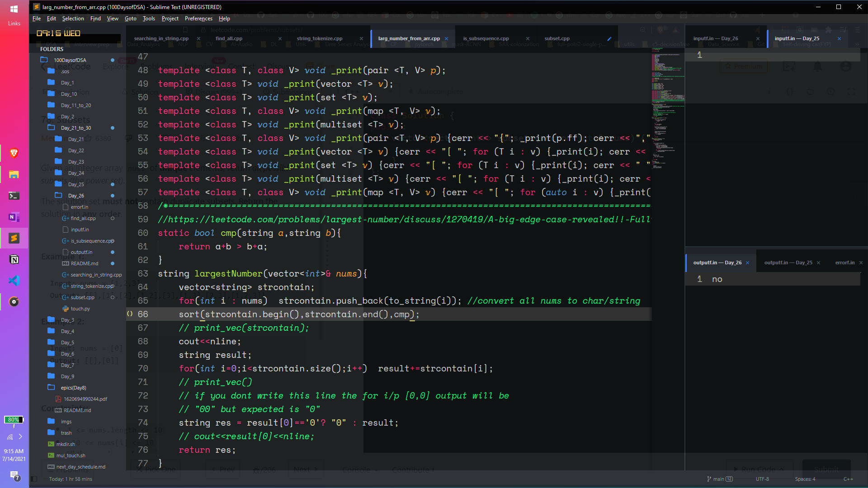Switch to outputf.in Day_25 tab
This screenshot has height=488, width=868.
(x=788, y=263)
